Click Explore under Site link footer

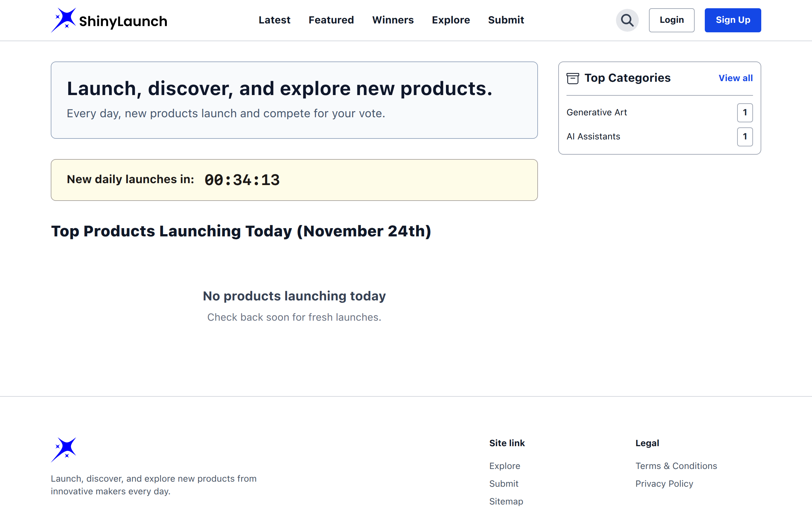click(505, 466)
